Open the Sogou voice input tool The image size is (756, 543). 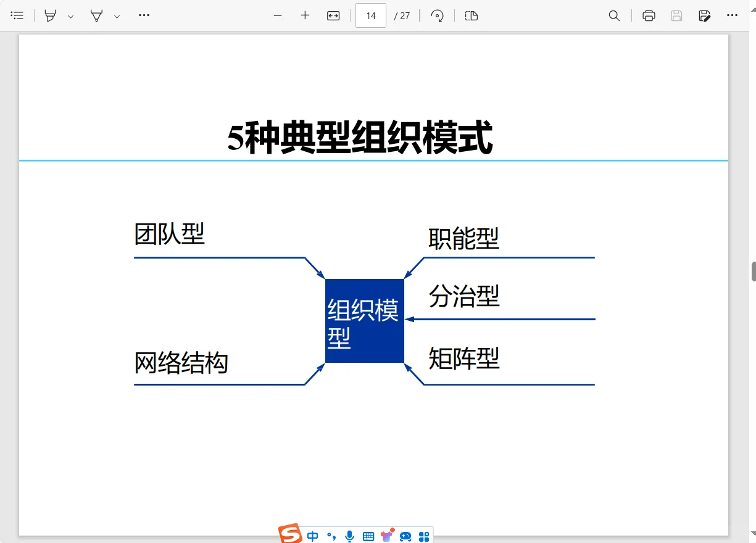pos(349,536)
